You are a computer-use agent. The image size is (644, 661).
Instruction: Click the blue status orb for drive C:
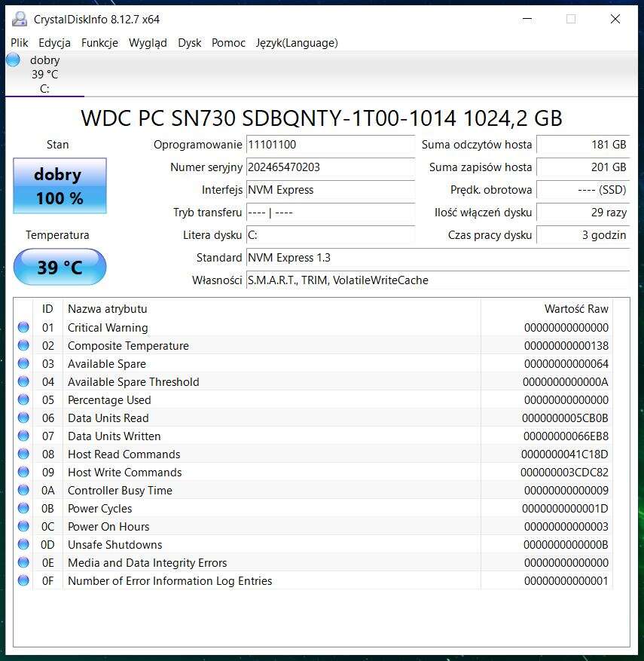(x=14, y=60)
